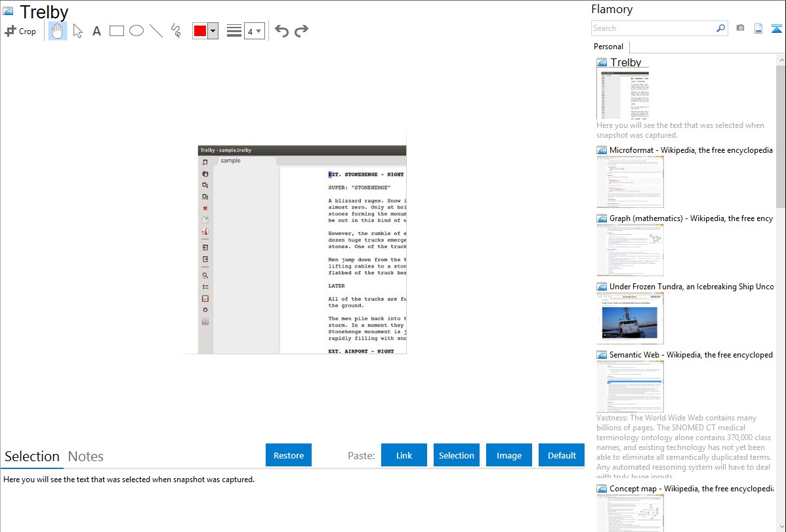Click the document page icon near search
This screenshot has width=786, height=532.
click(758, 28)
